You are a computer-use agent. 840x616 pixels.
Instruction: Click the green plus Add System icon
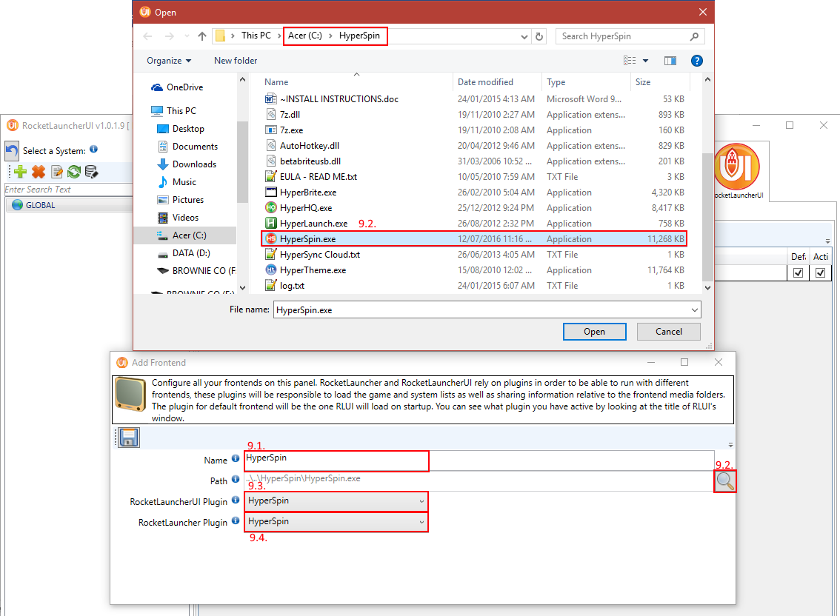(20, 172)
